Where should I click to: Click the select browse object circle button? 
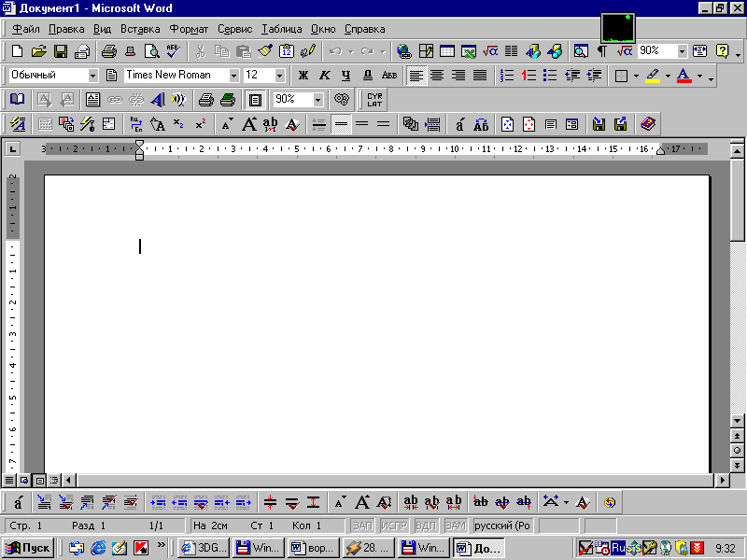pos(737,451)
